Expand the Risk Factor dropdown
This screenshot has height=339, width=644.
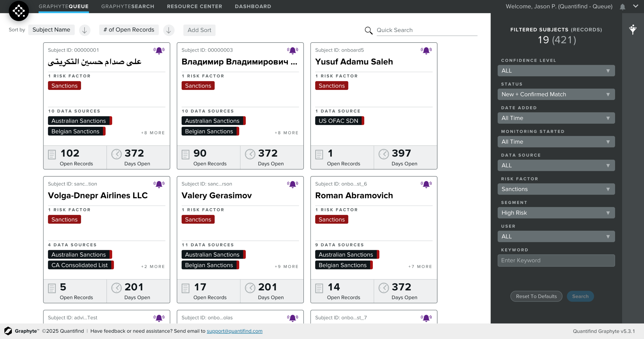pyautogui.click(x=556, y=189)
